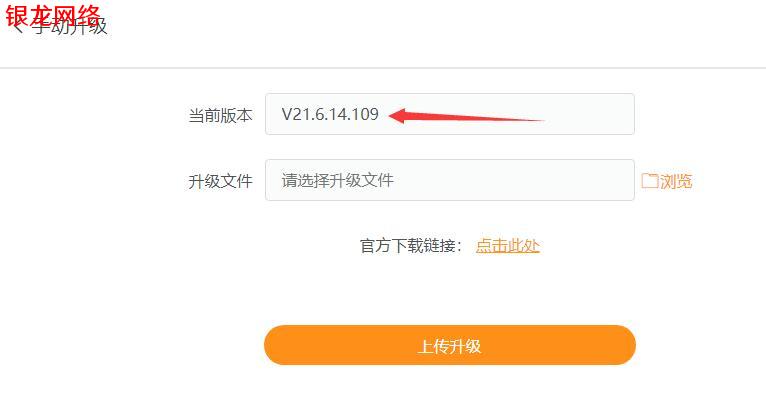The width and height of the screenshot is (766, 409).
Task: Click the 手 character in the header title
Action: [41, 26]
